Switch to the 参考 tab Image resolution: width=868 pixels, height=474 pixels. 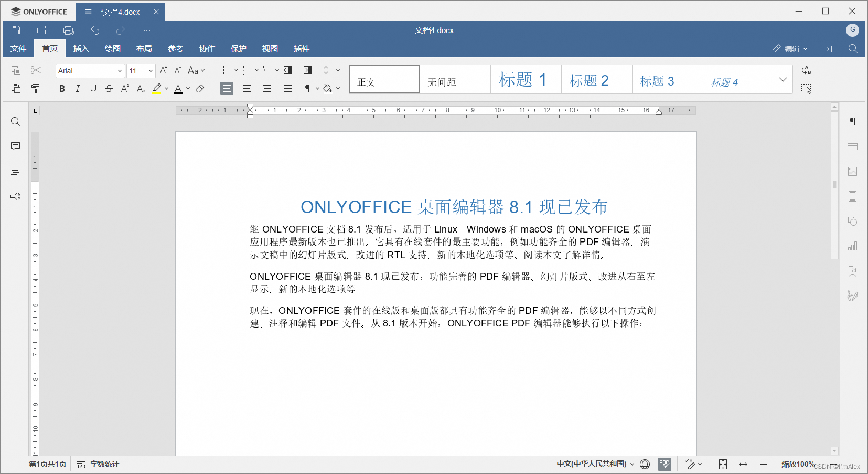(176, 48)
